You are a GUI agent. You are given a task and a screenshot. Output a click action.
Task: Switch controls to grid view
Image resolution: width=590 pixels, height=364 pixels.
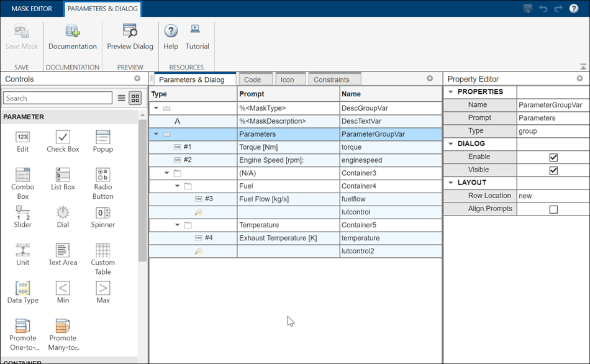135,98
